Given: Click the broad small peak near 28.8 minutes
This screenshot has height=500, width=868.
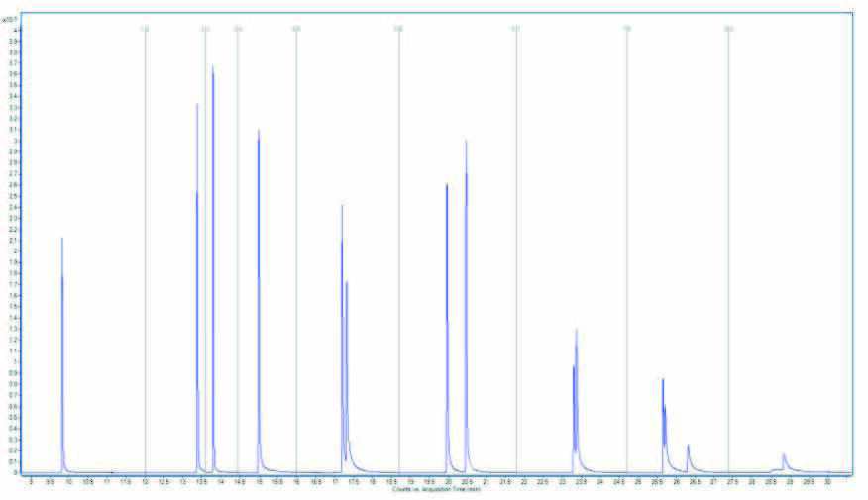Looking at the screenshot, I should point(784,462).
